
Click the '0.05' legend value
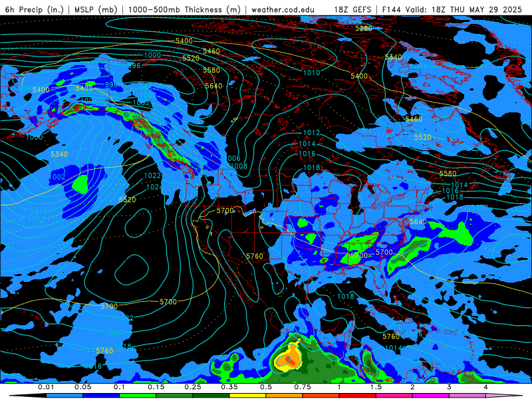[82, 387]
